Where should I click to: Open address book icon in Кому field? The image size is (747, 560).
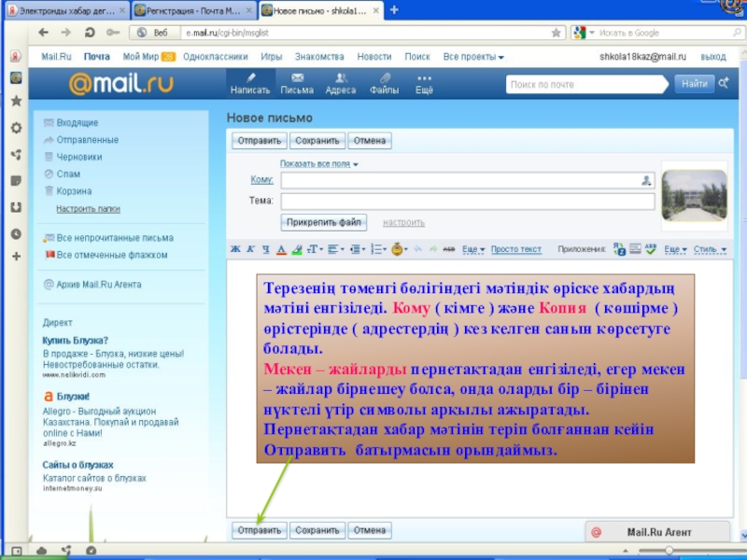[x=645, y=180]
